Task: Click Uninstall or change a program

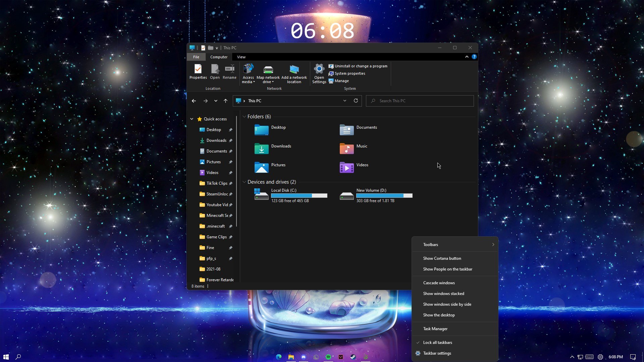Action: point(361,66)
